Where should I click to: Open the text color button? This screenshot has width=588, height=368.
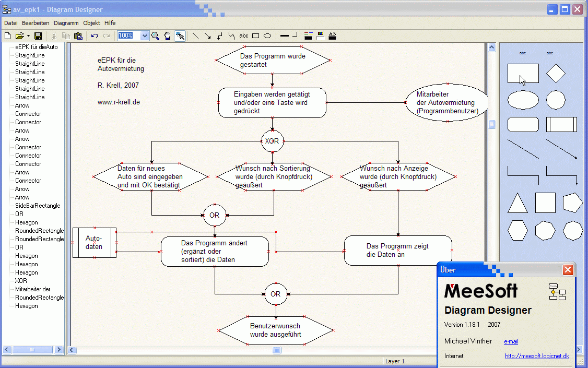[332, 36]
